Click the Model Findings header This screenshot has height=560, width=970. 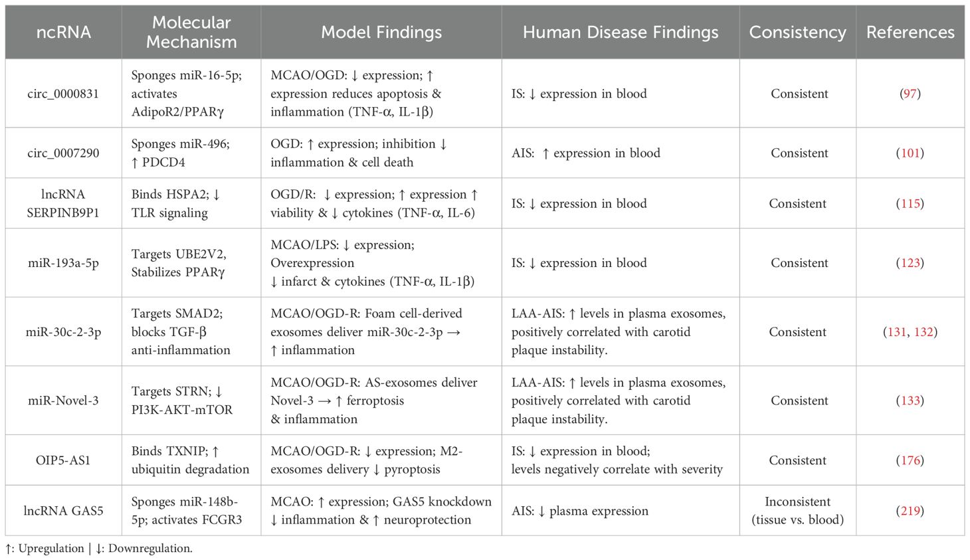point(381,33)
